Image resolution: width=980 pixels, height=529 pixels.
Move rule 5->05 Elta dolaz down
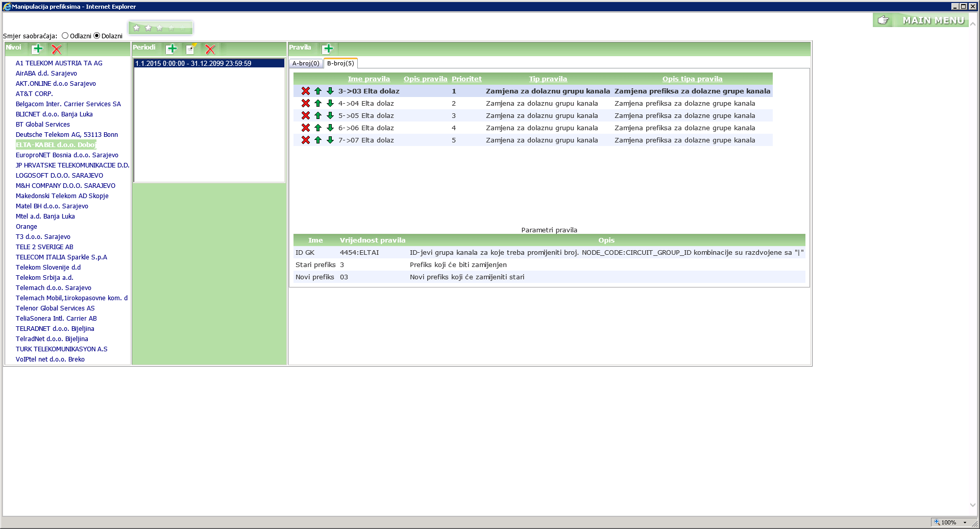click(330, 115)
